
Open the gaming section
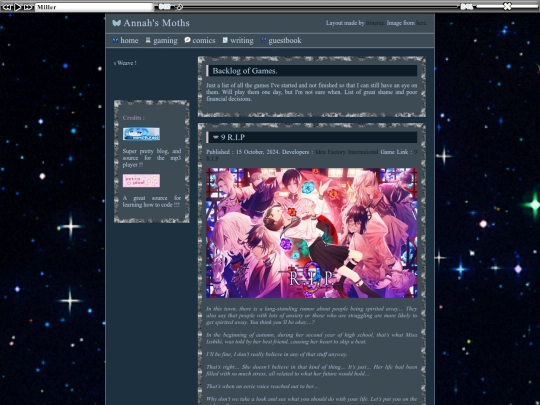pyautogui.click(x=165, y=41)
